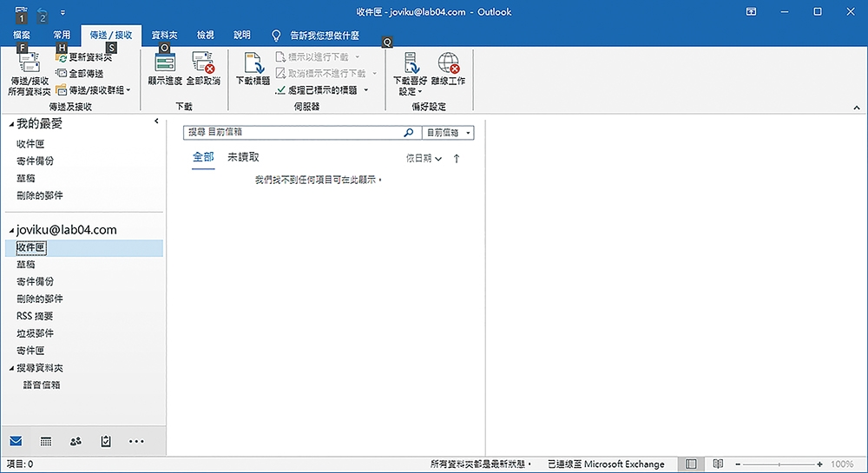Open 目前信箱 scope dropdown
This screenshot has height=473, width=868.
[x=448, y=133]
